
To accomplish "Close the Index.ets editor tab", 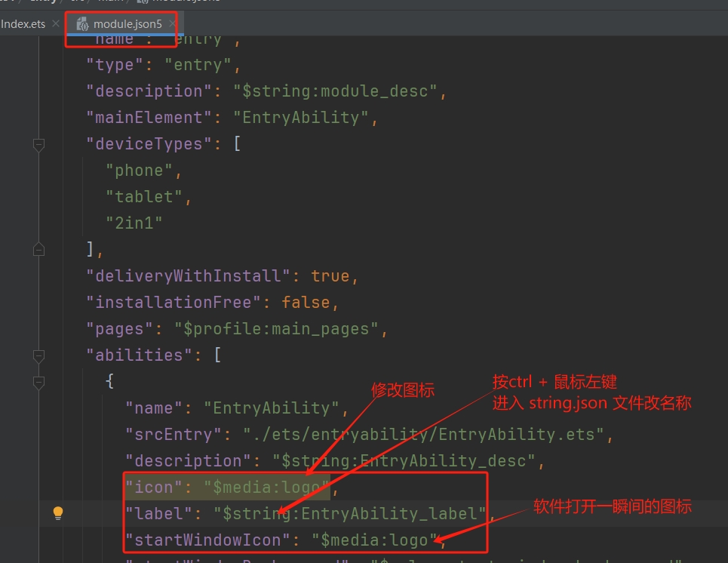I will [56, 24].
